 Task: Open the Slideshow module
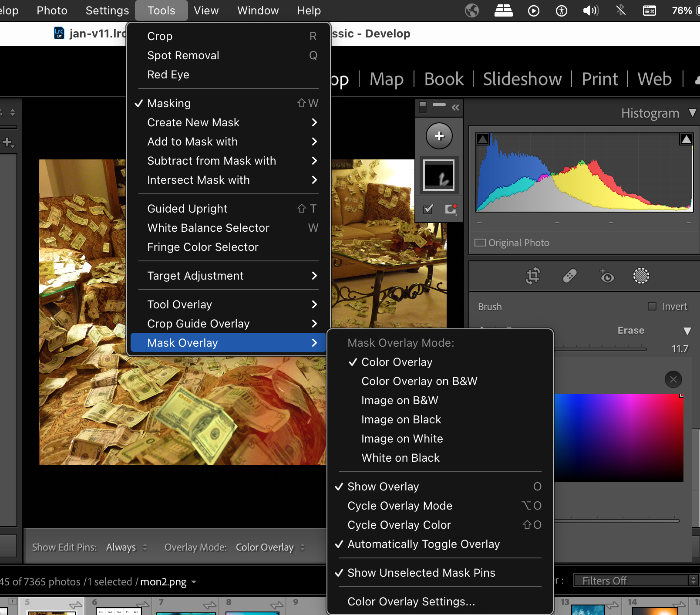click(522, 79)
